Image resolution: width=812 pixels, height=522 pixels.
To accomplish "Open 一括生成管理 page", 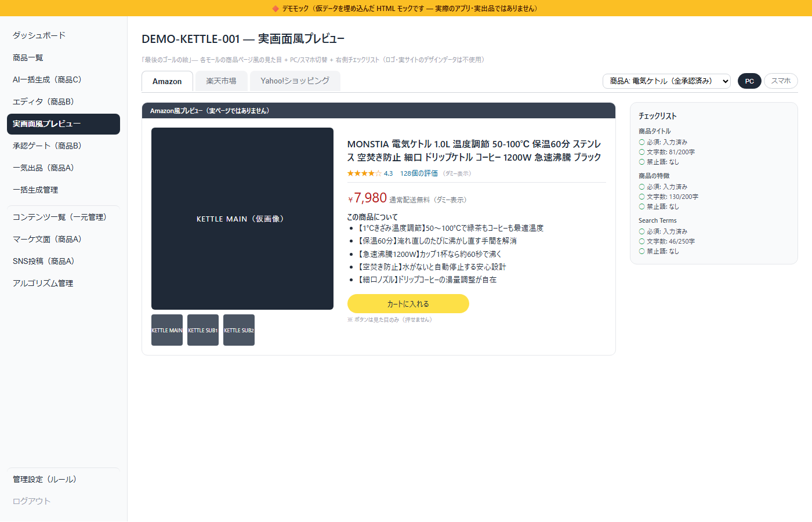I will click(63, 190).
